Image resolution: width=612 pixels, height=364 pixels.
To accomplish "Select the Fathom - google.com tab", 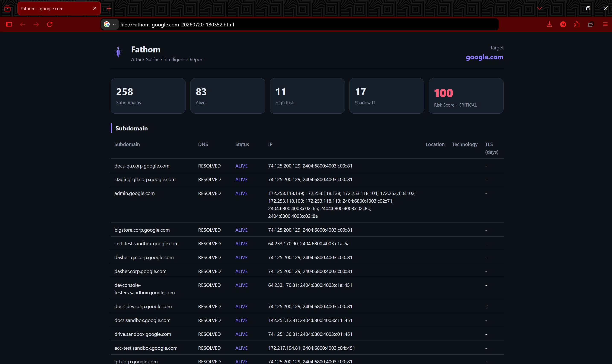I will click(59, 9).
